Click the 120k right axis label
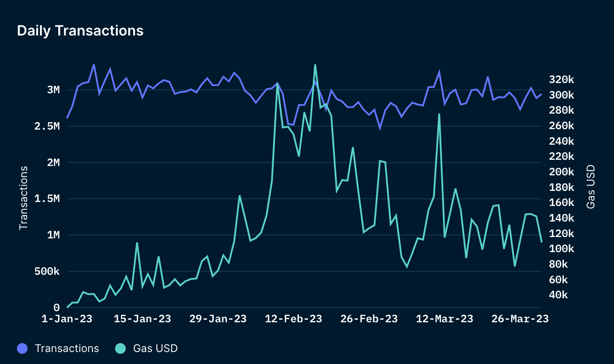The width and height of the screenshot is (614, 364). tap(562, 233)
